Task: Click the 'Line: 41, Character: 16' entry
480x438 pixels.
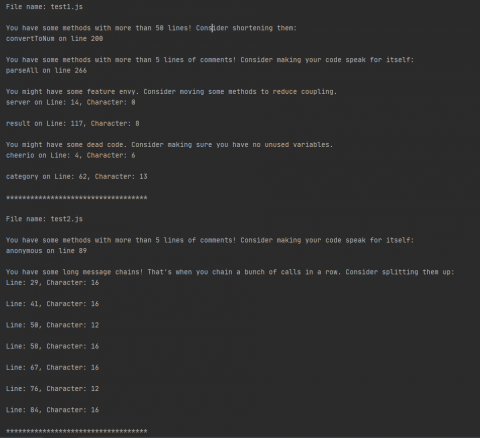Action: 52,304
